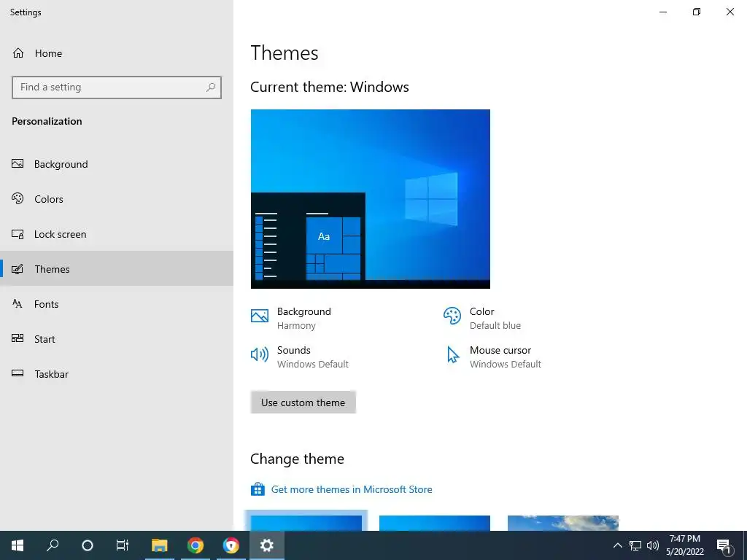Click the Themes label in sidebar
This screenshot has width=747, height=560.
(52, 269)
